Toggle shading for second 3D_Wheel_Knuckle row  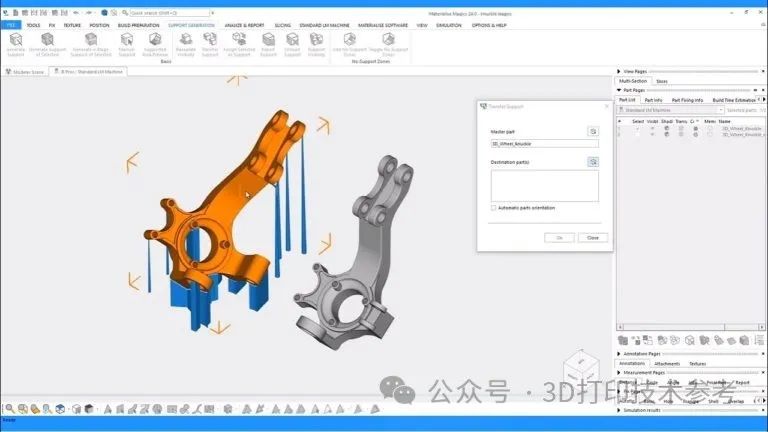[667, 134]
